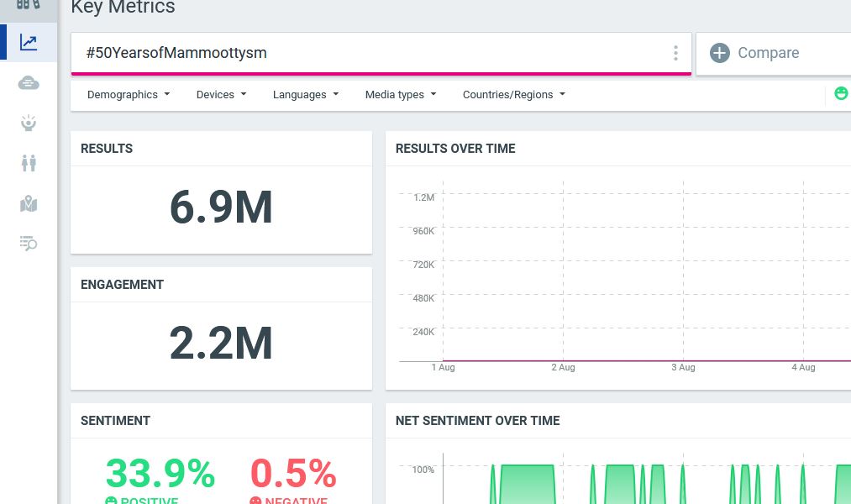Click the plus icon beside Compare
This screenshot has height=504, width=851.
720,53
